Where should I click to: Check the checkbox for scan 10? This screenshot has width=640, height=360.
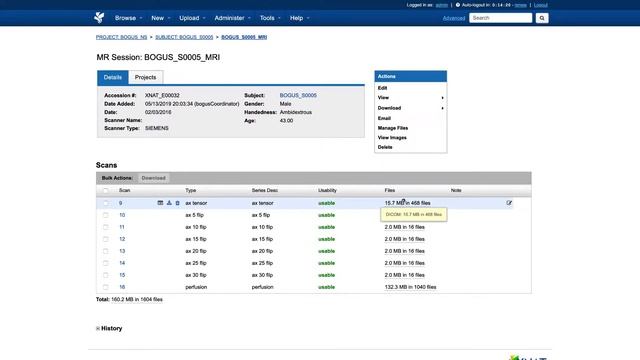click(106, 215)
